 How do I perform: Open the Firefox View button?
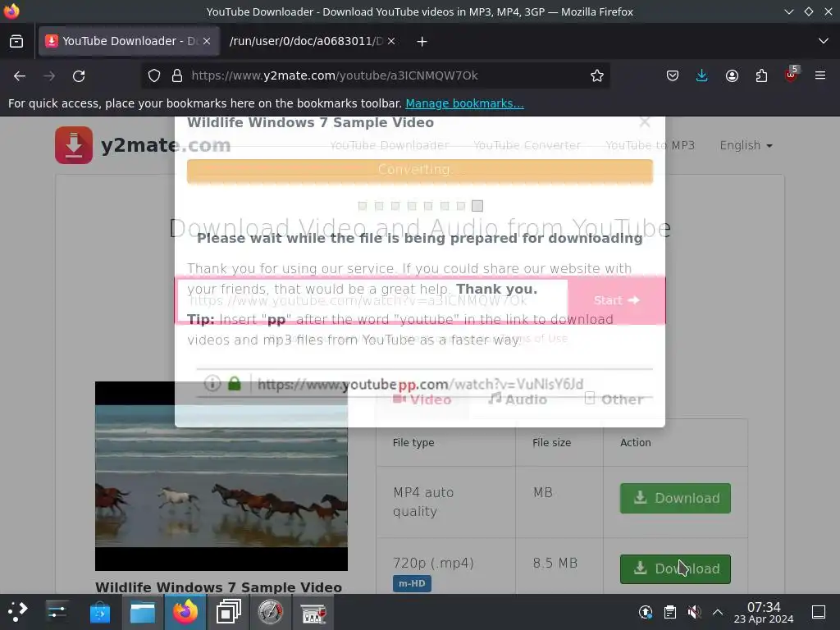tap(16, 41)
